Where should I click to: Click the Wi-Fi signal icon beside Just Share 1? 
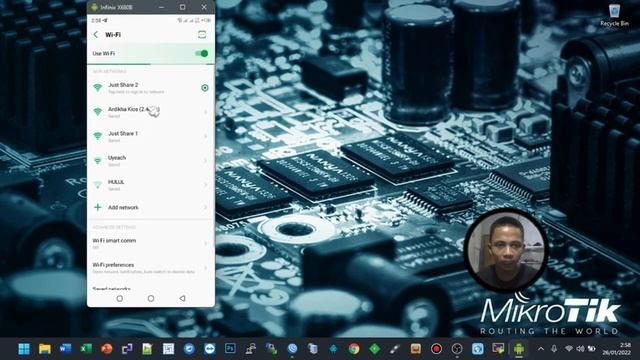98,136
